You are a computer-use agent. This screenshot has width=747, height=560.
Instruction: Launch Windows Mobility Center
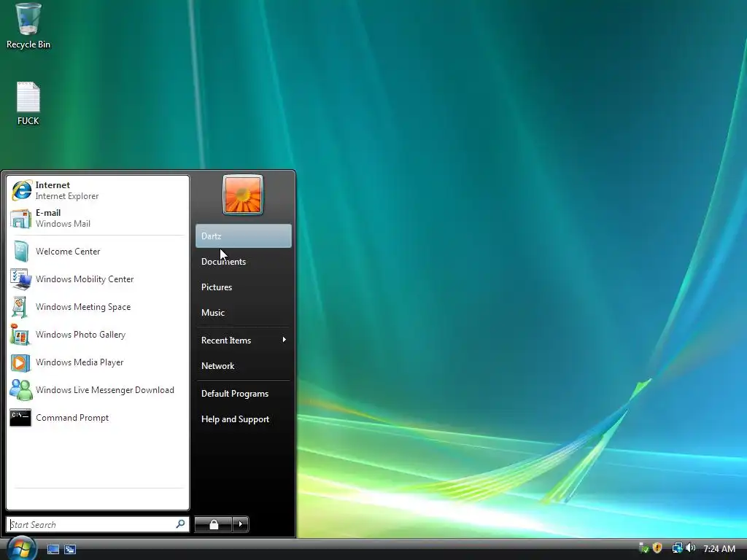click(x=97, y=279)
